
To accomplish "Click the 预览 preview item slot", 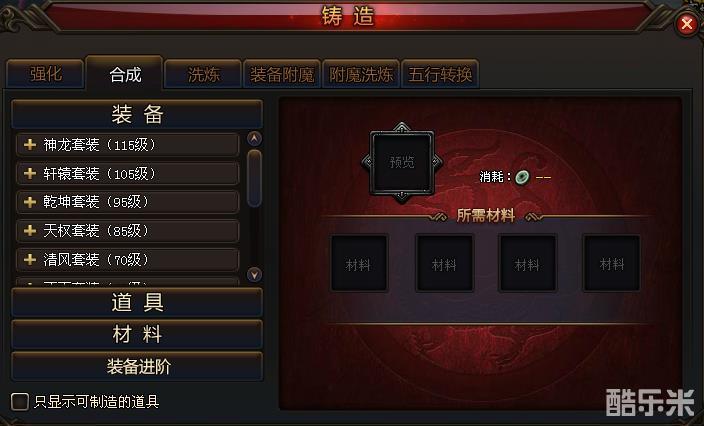I will pyautogui.click(x=402, y=162).
